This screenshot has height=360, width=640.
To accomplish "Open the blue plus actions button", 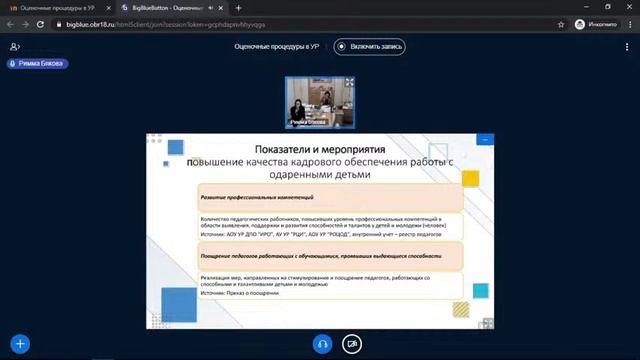I will (20, 344).
